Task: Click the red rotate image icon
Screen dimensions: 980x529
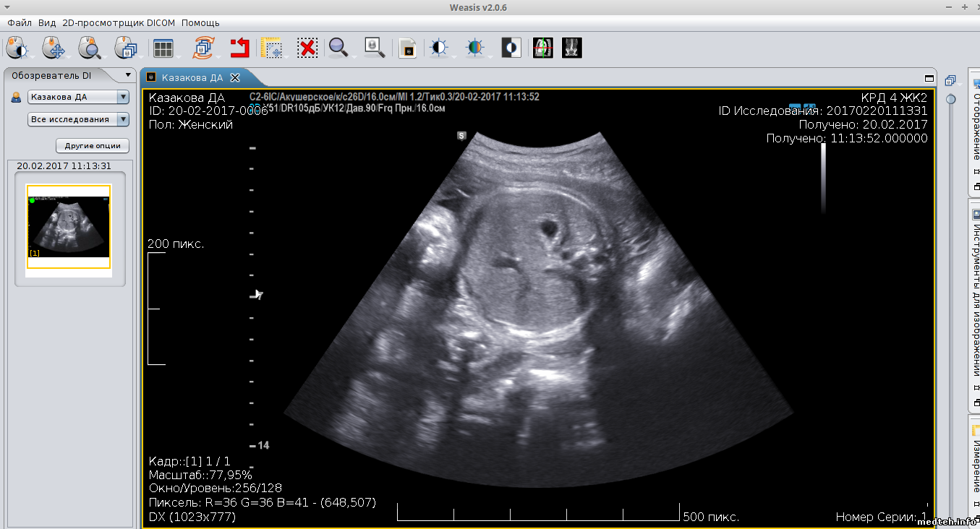Action: pos(239,48)
